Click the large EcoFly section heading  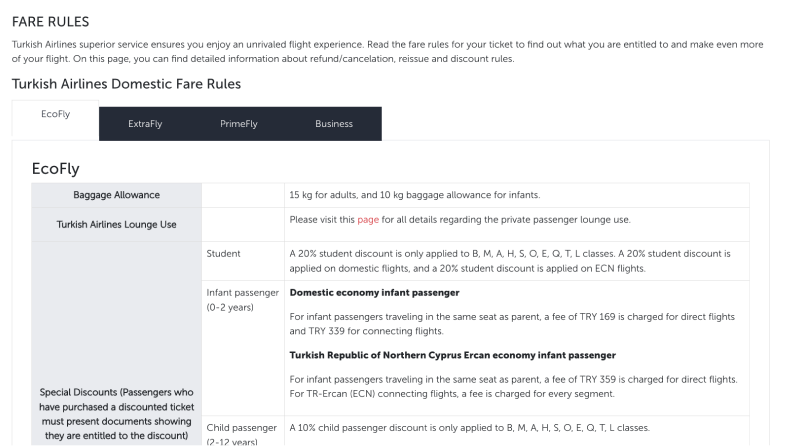point(55,169)
